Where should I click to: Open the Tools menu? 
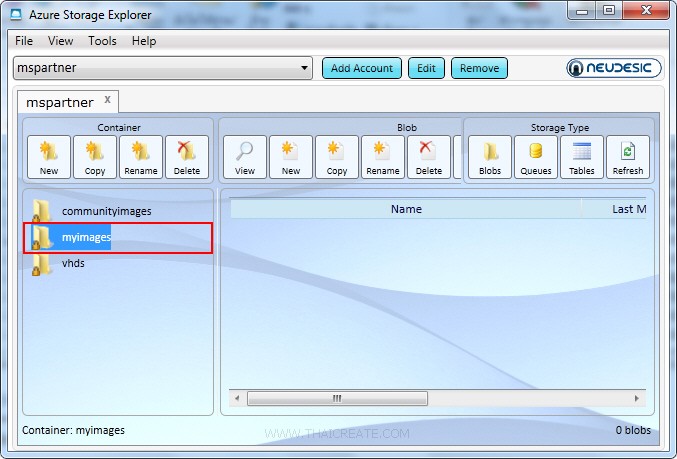pyautogui.click(x=102, y=41)
